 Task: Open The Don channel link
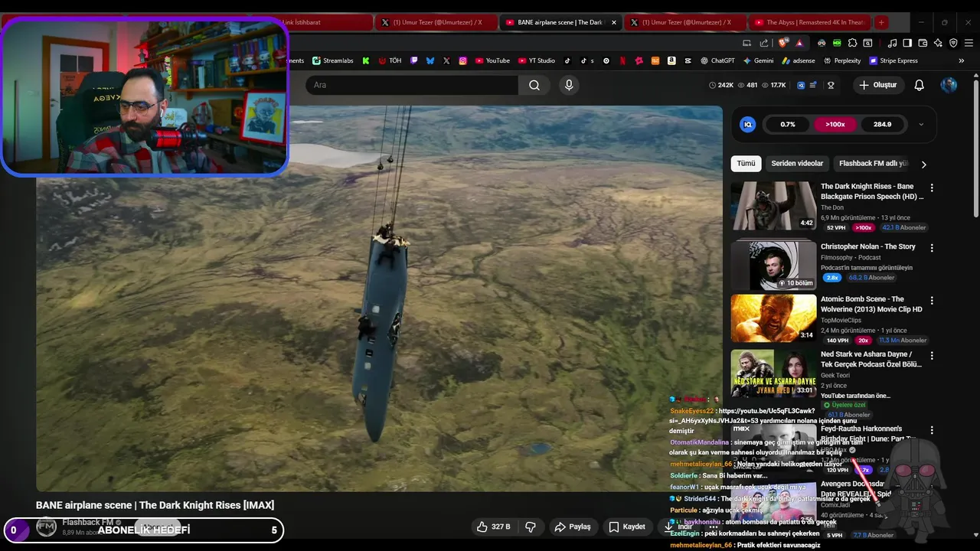(832, 207)
